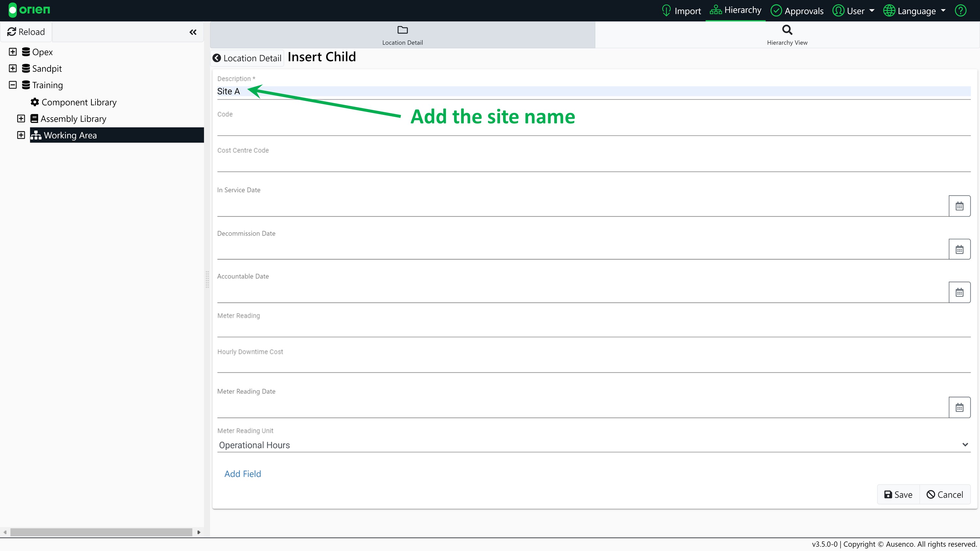Click the Accountable Date input
The image size is (980, 551).
(583, 293)
